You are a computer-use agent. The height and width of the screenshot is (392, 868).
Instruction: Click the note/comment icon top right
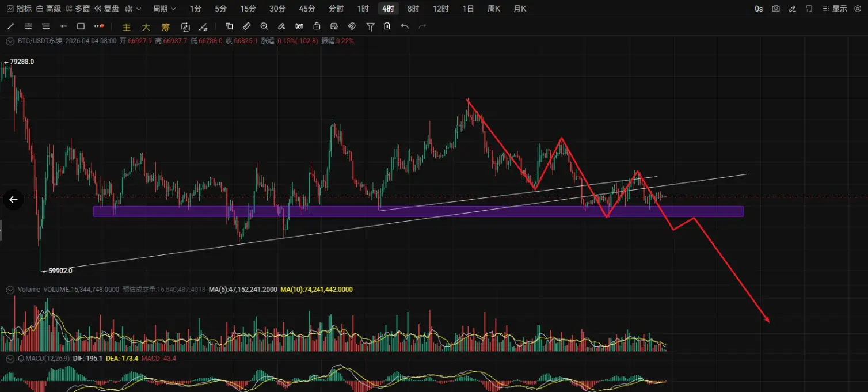[809, 9]
